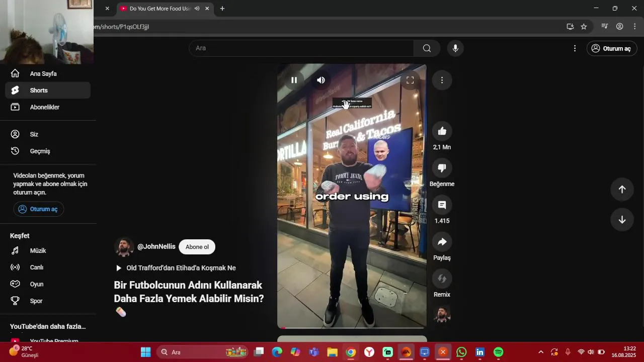Click the magnifier search button
The image size is (644, 362).
pos(427,48)
